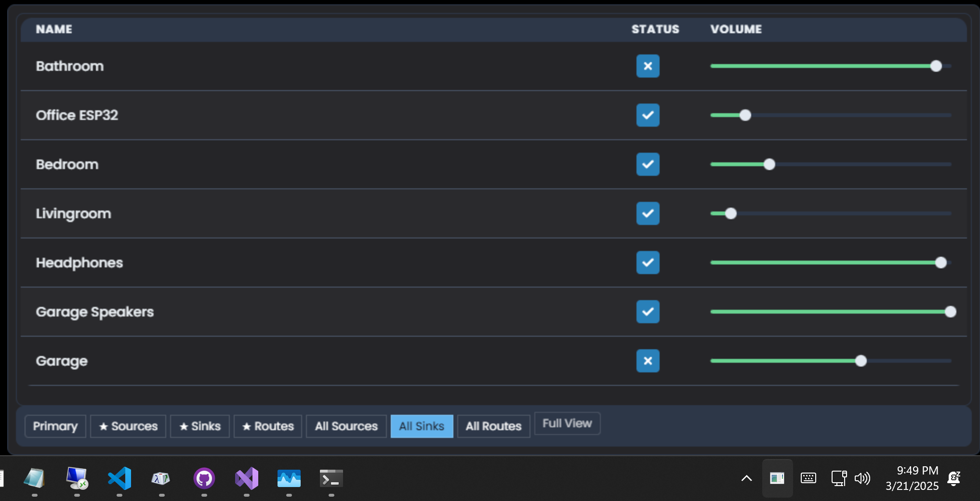Screen dimensions: 980x501
Task: Click the Headphones volume slider handle
Action: click(941, 263)
